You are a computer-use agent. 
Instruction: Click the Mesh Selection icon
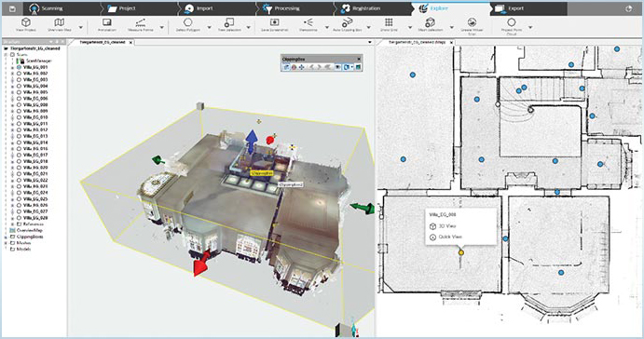point(430,22)
